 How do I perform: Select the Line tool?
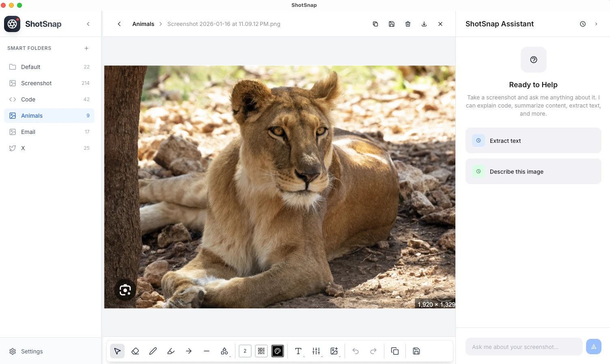(207, 351)
